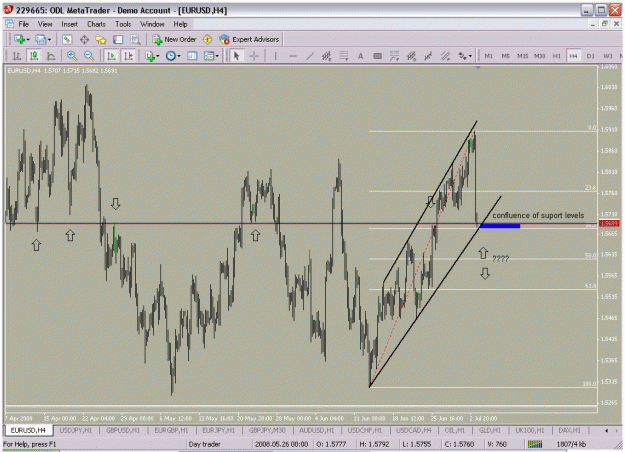Click the connection status bars icon

[x=535, y=444]
